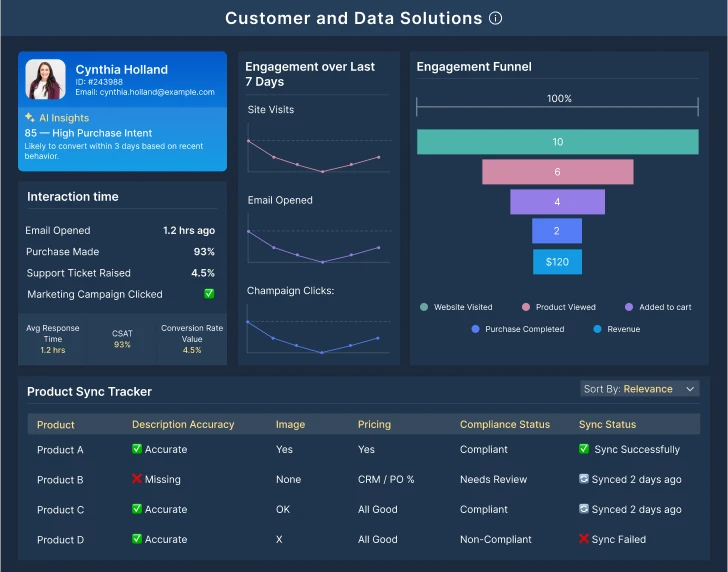Click Product A sync success green check icon
The width and height of the screenshot is (728, 572).
pyautogui.click(x=584, y=449)
